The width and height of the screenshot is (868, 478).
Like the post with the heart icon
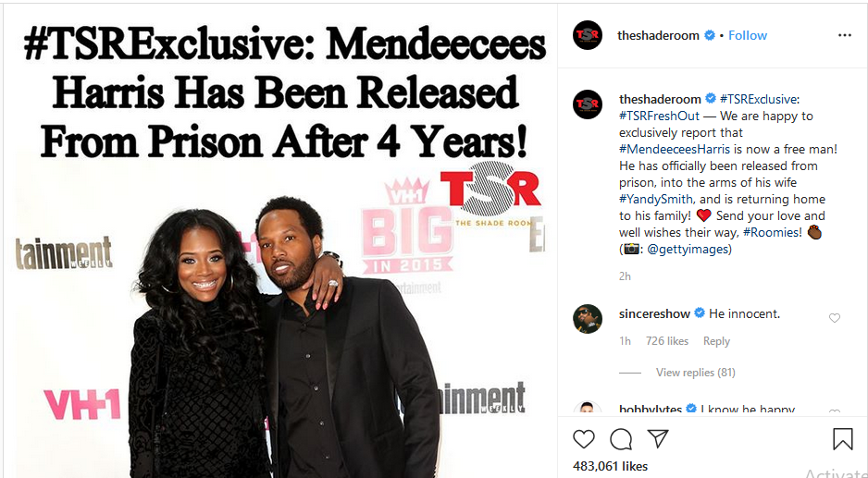coord(584,439)
